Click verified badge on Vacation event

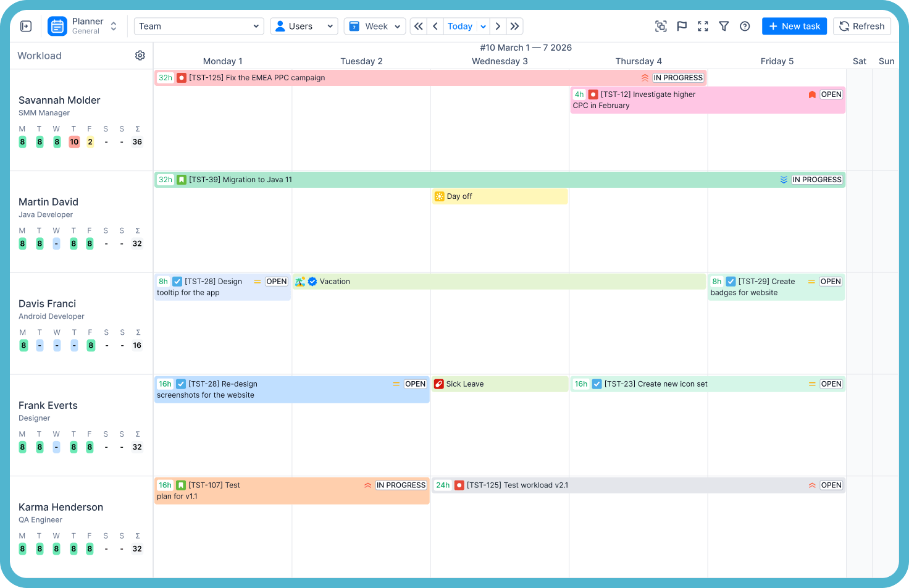[x=312, y=282]
